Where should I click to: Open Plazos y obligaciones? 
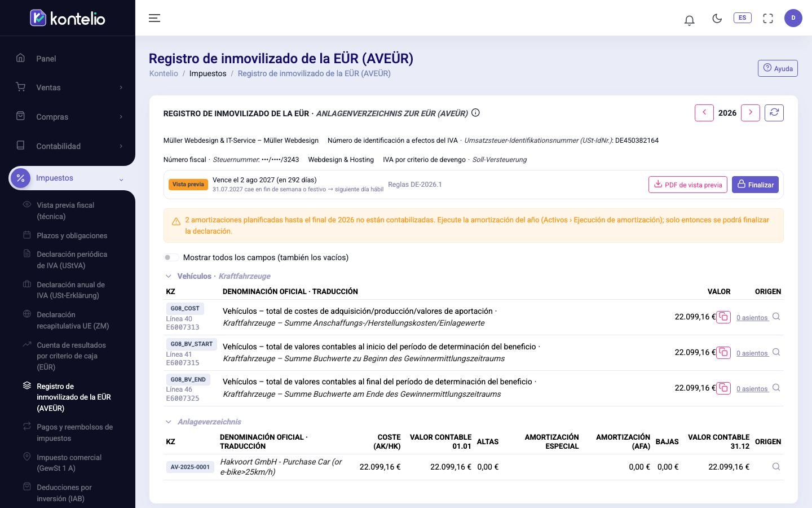click(72, 235)
